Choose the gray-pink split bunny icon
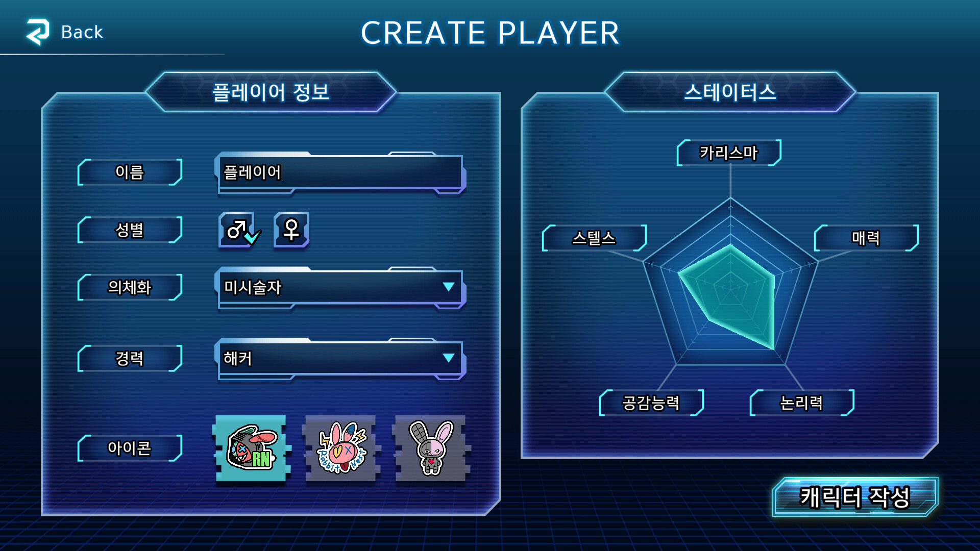The image size is (980, 551). pos(431,448)
